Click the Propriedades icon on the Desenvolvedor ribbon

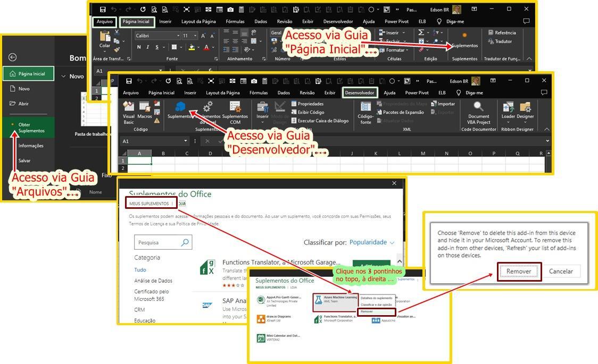tap(294, 104)
